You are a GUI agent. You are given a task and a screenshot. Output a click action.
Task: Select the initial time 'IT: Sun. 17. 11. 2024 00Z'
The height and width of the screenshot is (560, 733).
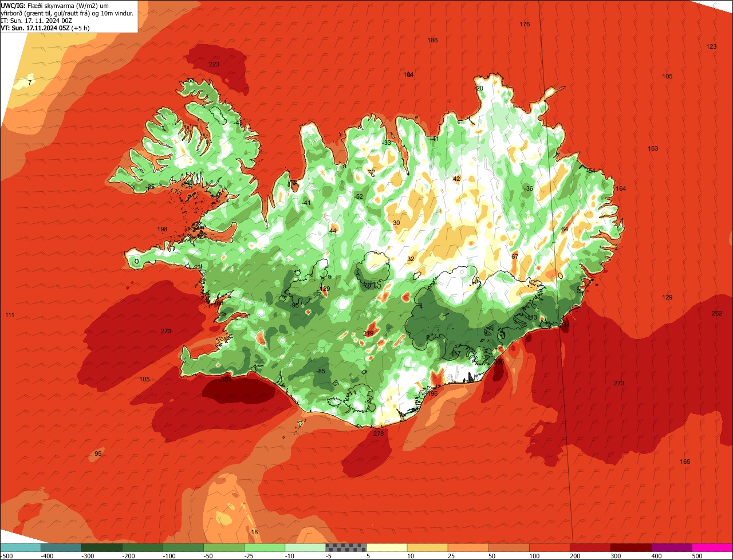click(36, 20)
